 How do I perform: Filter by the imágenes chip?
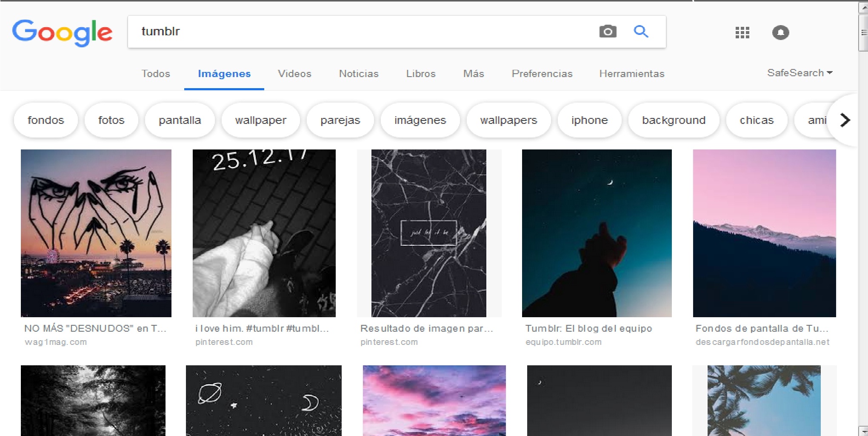420,120
